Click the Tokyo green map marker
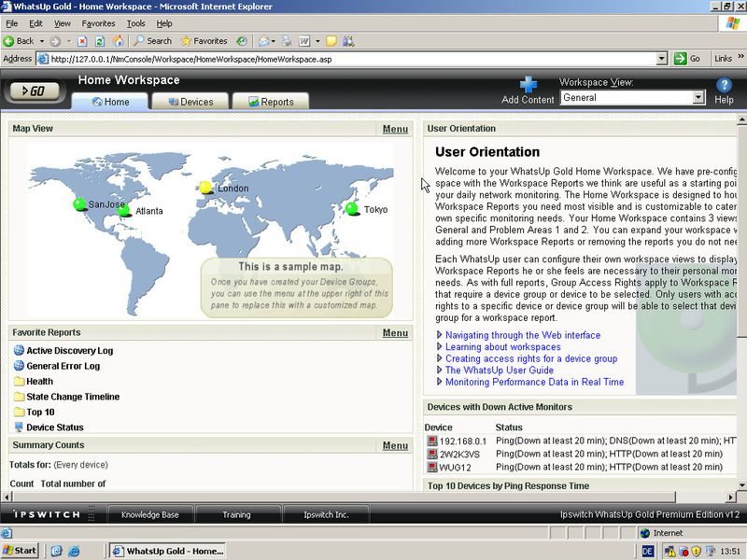The image size is (747, 560). pyautogui.click(x=352, y=208)
